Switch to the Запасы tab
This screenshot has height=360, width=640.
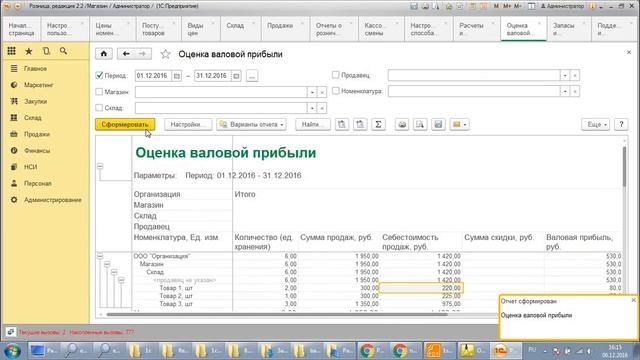pyautogui.click(x=568, y=29)
